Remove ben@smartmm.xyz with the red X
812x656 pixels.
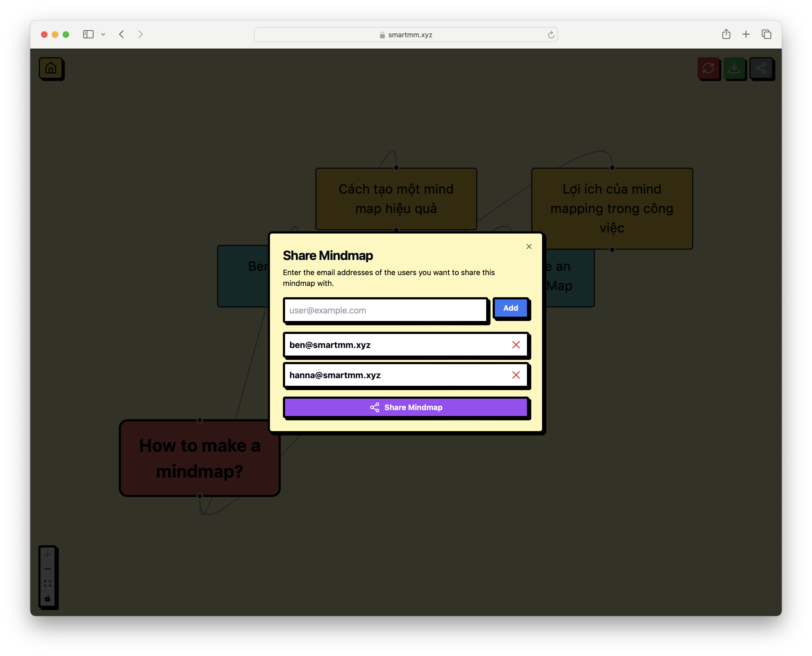click(x=516, y=345)
